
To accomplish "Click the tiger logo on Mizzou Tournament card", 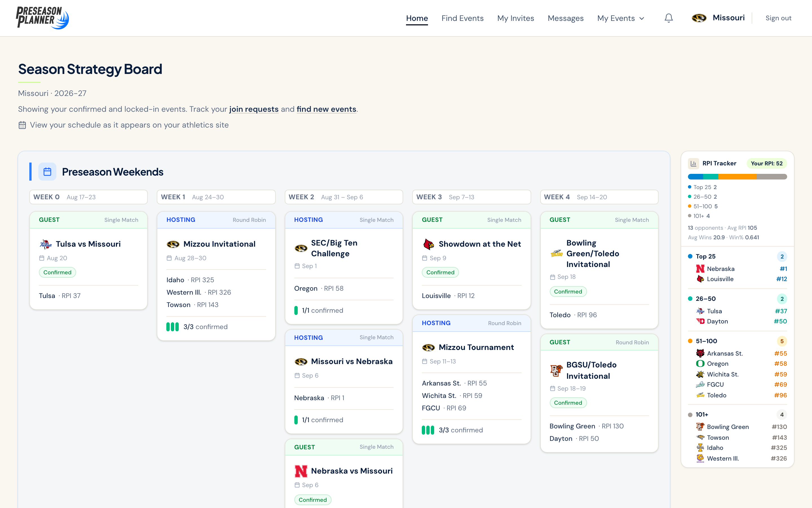I will [429, 347].
